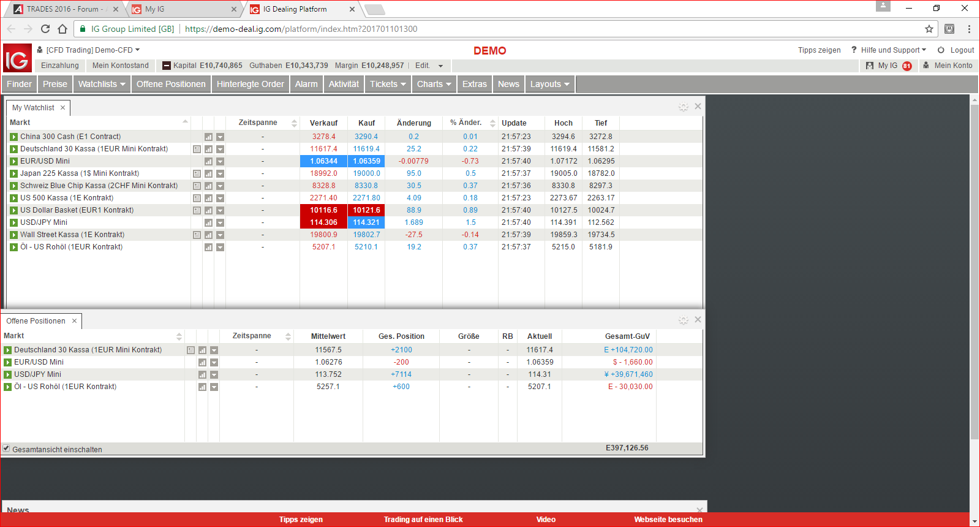Click Tipps zeigen in the top header
Screen dimensions: 980x527
(x=820, y=50)
